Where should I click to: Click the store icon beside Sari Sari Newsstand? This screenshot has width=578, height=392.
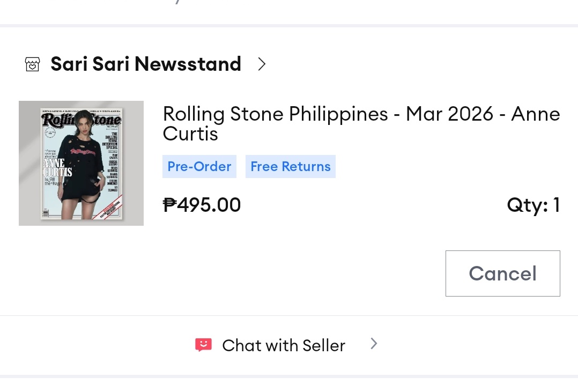click(x=33, y=64)
